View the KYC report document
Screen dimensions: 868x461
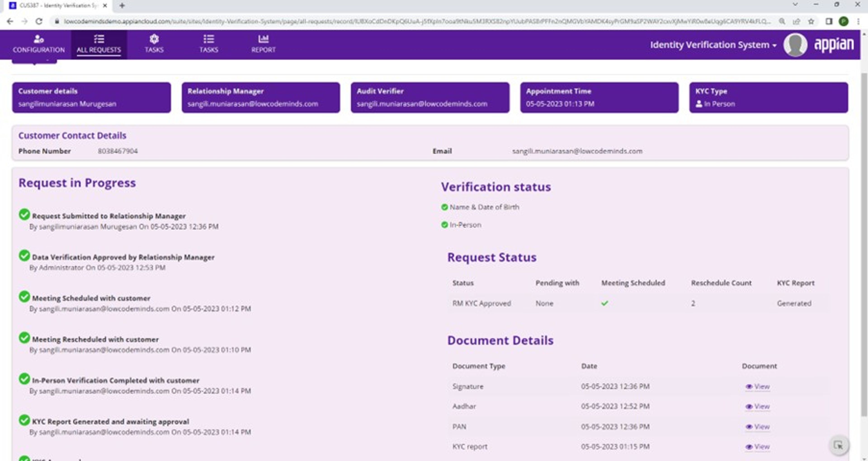[x=757, y=447]
